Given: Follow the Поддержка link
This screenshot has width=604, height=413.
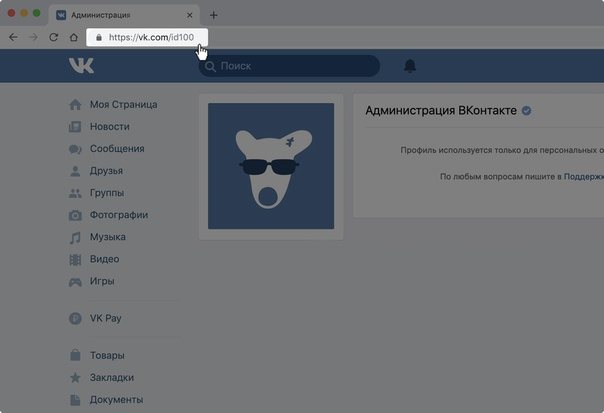Looking at the screenshot, I should [x=584, y=176].
